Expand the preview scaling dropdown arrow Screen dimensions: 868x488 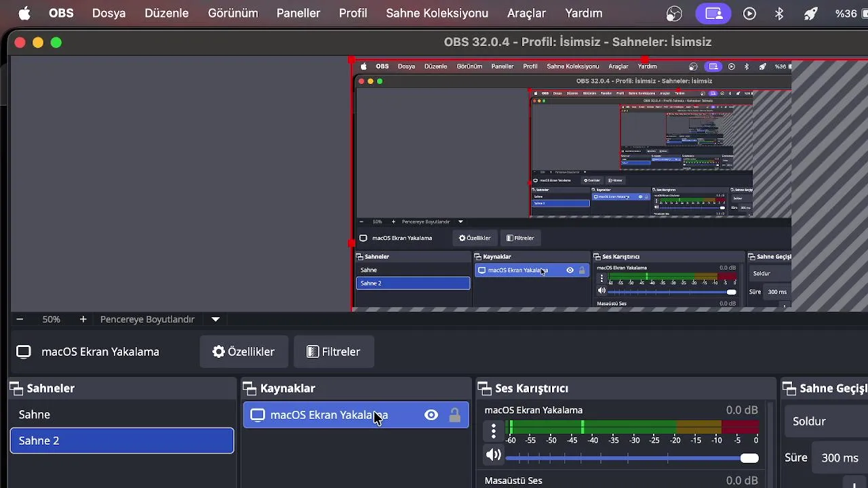click(216, 319)
